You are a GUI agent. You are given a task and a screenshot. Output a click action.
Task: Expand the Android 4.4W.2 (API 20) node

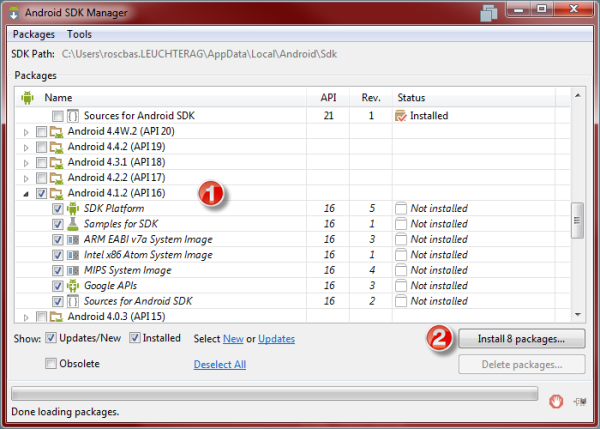point(26,132)
